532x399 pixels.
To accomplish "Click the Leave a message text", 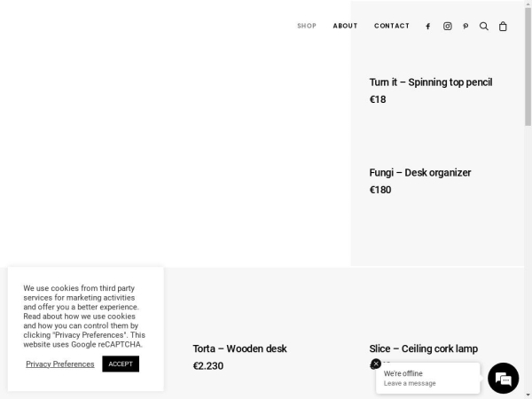I will [x=410, y=383].
